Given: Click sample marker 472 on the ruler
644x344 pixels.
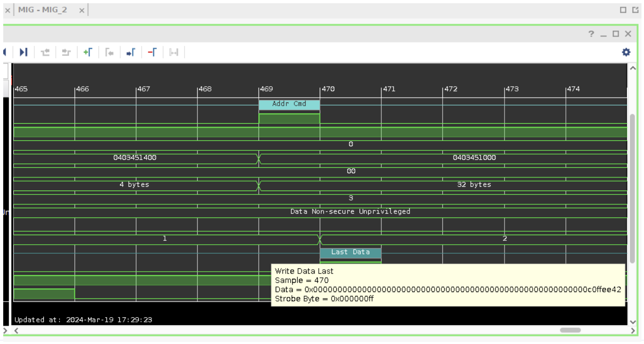Looking at the screenshot, I should click(x=451, y=89).
